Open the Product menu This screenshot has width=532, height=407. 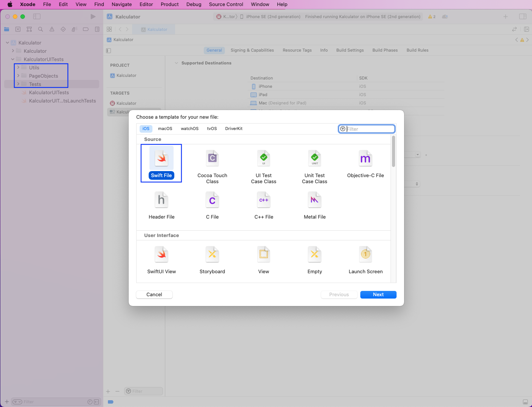point(170,5)
